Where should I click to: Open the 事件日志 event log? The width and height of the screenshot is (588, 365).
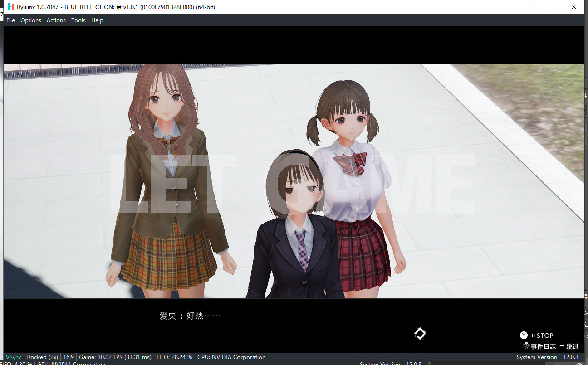coord(543,346)
